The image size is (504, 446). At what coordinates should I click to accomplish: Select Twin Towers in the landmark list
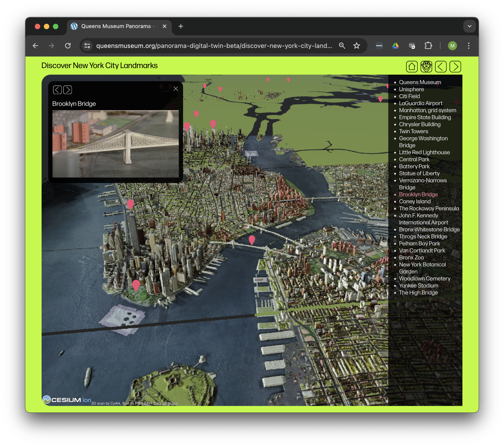click(414, 131)
